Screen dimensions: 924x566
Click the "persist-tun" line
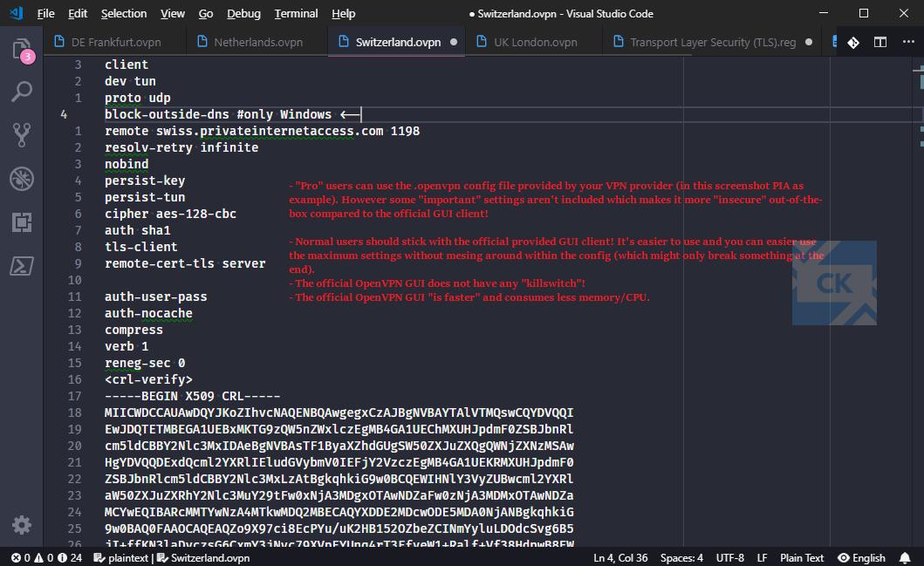coord(145,197)
